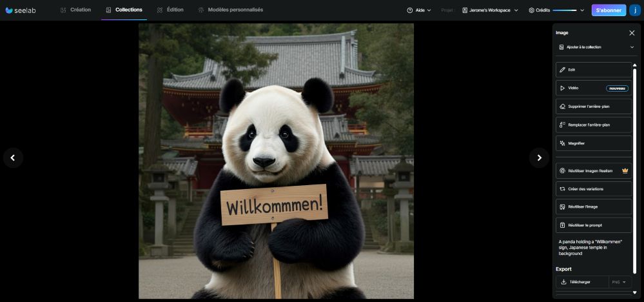Close the Image panel
Viewport: 644px width, 302px height.
pos(632,33)
